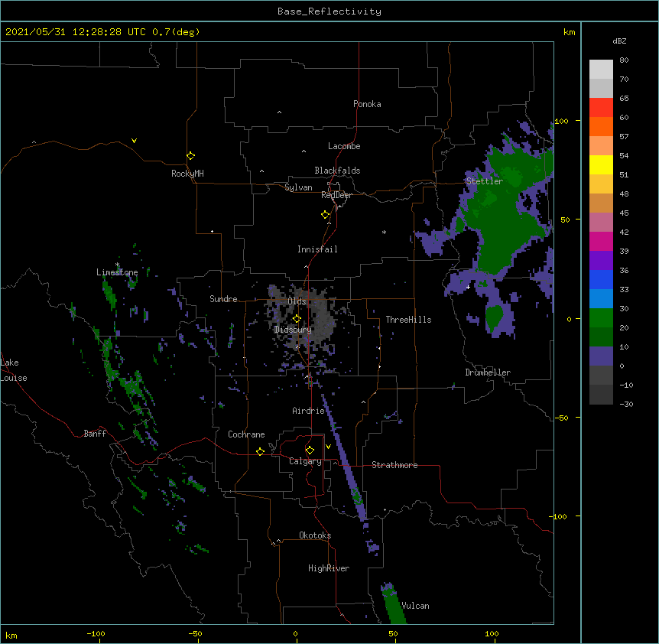Click the ThreeHills town label
Image resolution: width=659 pixels, height=644 pixels.
[408, 320]
